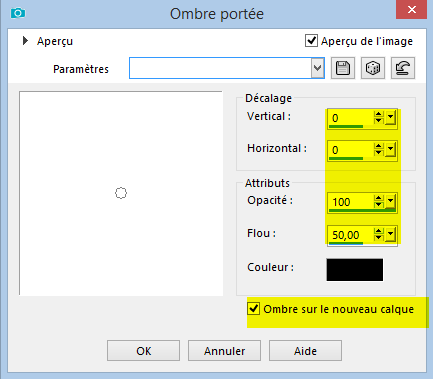The width and height of the screenshot is (433, 379).
Task: Toggle the Aperçu de l'image checkbox
Action: coord(311,41)
